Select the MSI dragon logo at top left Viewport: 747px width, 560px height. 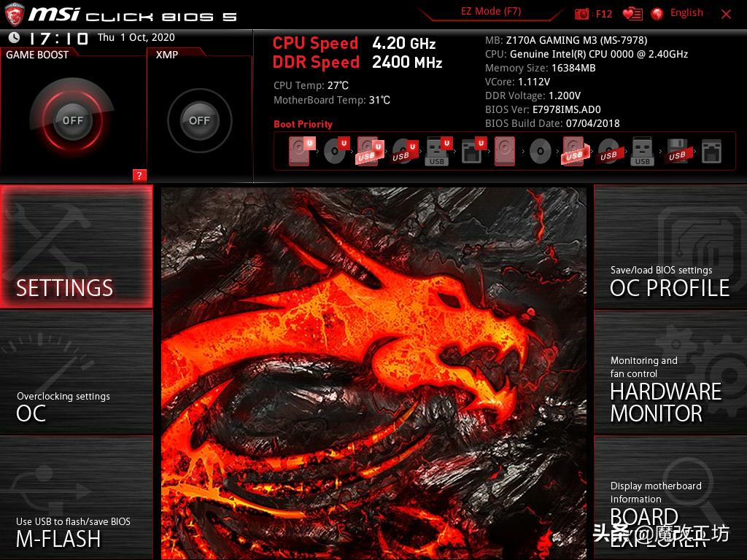[15, 12]
